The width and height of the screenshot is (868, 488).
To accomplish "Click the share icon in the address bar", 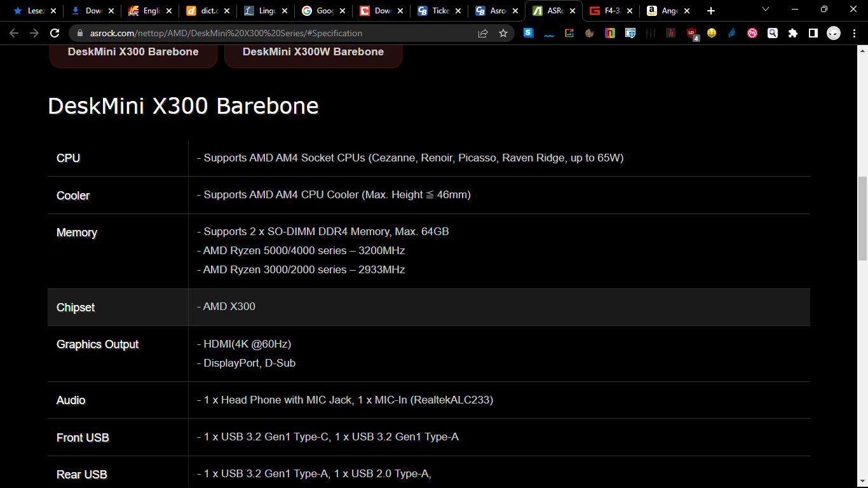I will click(484, 33).
